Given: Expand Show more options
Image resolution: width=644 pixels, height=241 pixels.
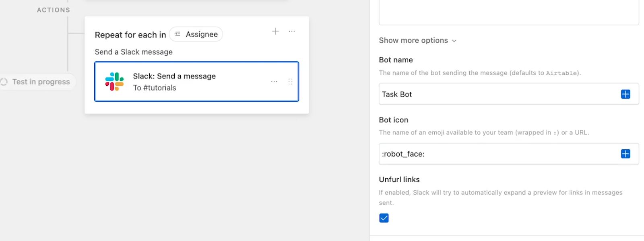Looking at the screenshot, I should coord(417,40).
